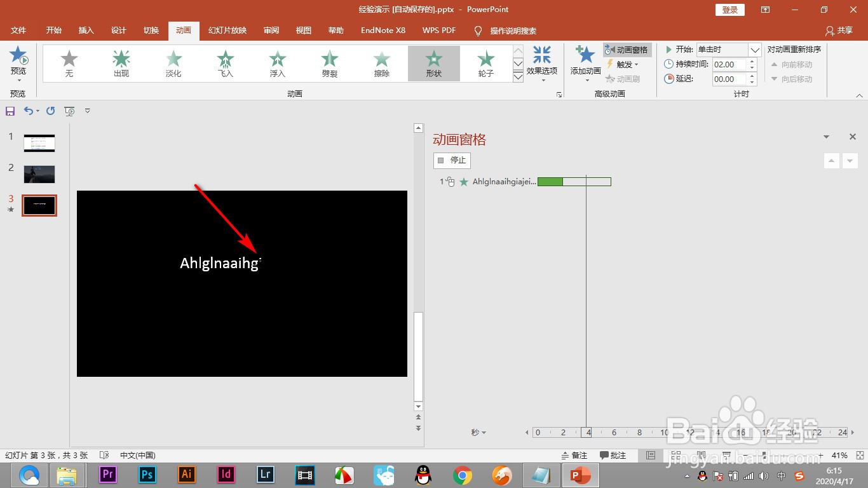Click 操作说明搜索 tell-me search box
The width and height of the screenshot is (868, 488).
pyautogui.click(x=506, y=30)
